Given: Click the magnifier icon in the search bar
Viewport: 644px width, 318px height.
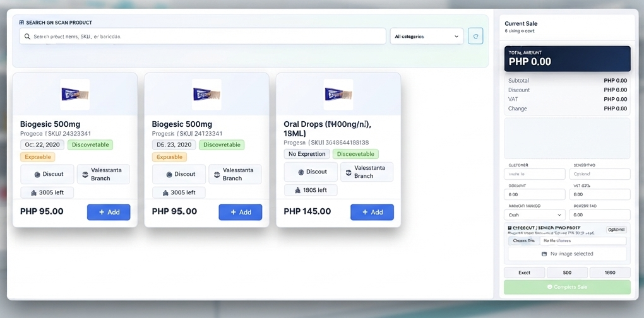Looking at the screenshot, I should click(x=27, y=37).
